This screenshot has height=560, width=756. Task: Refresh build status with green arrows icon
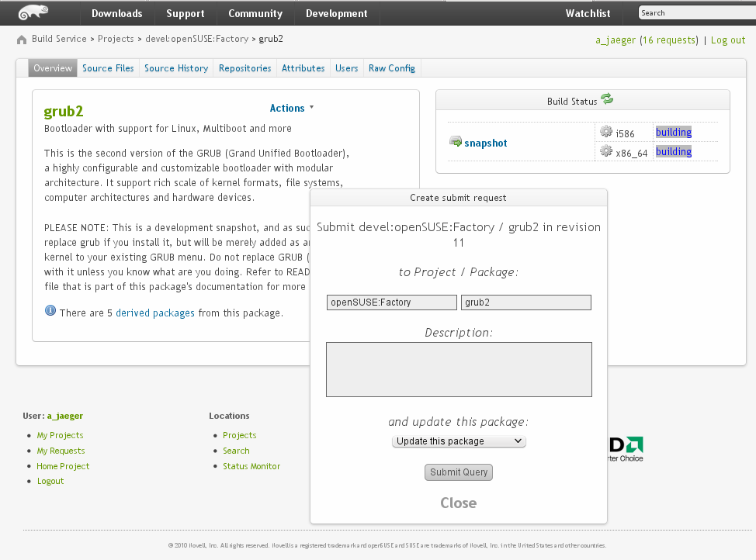tap(607, 99)
